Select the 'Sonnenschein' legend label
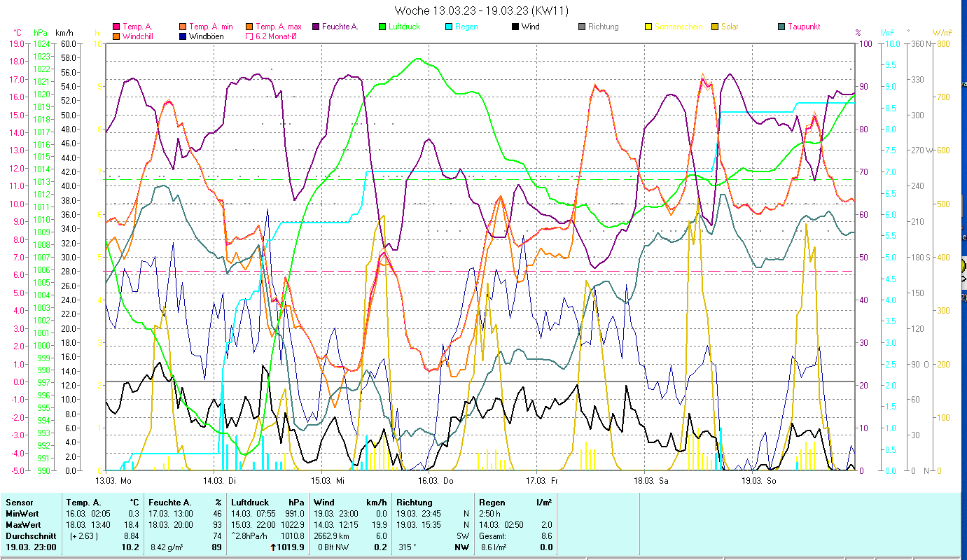 [679, 27]
